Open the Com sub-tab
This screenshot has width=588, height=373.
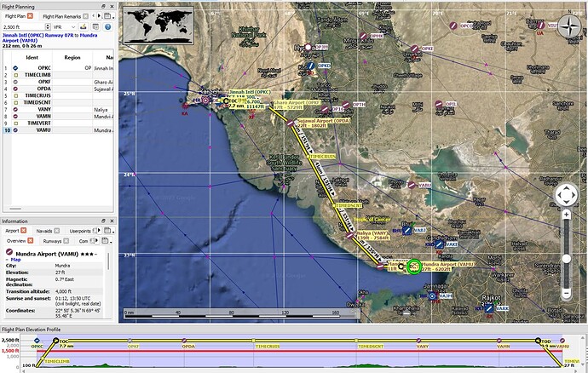(84, 241)
